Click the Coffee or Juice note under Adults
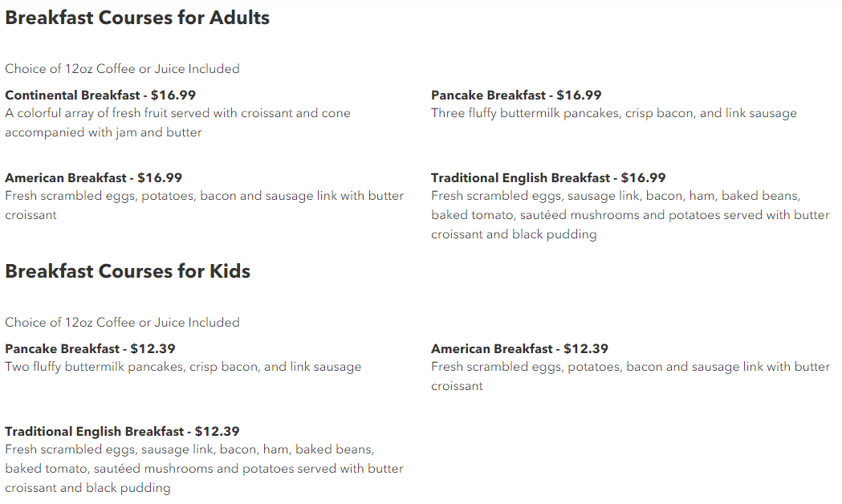Image resolution: width=842 pixels, height=504 pixels. pos(123,69)
